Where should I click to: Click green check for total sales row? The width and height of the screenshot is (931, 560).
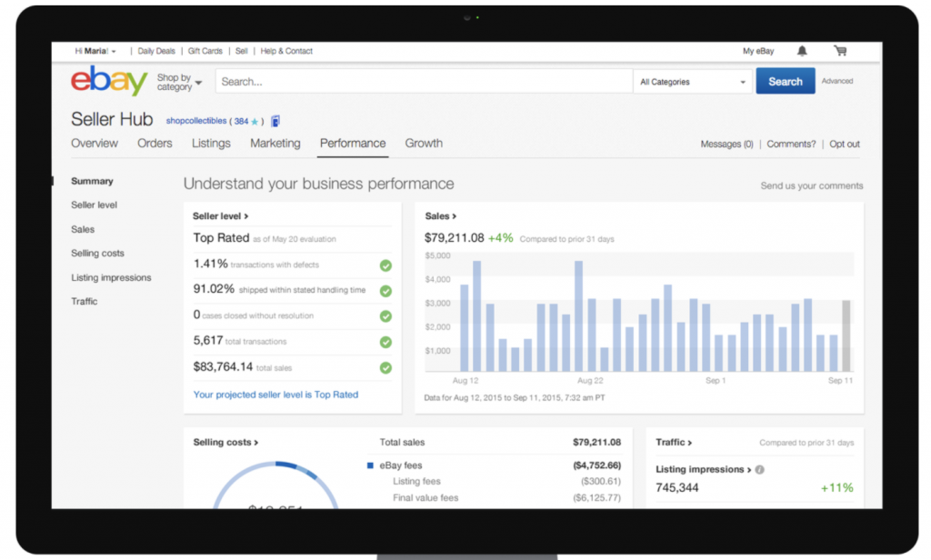pos(385,367)
